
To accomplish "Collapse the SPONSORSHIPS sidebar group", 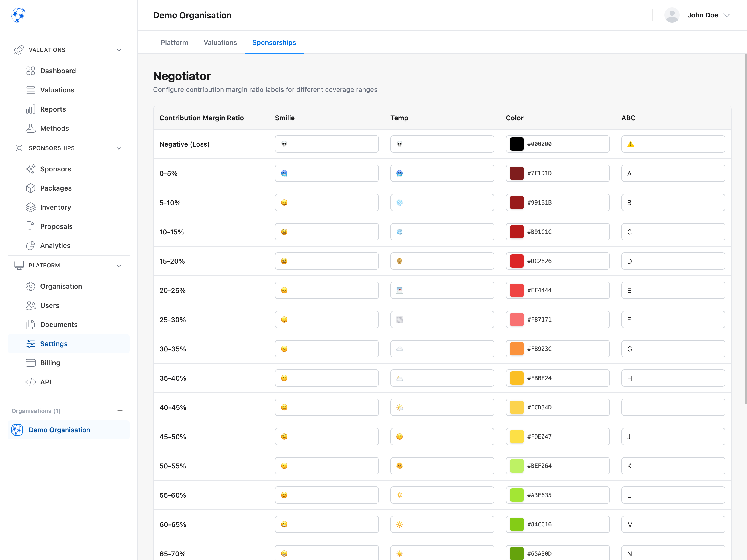I will pyautogui.click(x=119, y=148).
